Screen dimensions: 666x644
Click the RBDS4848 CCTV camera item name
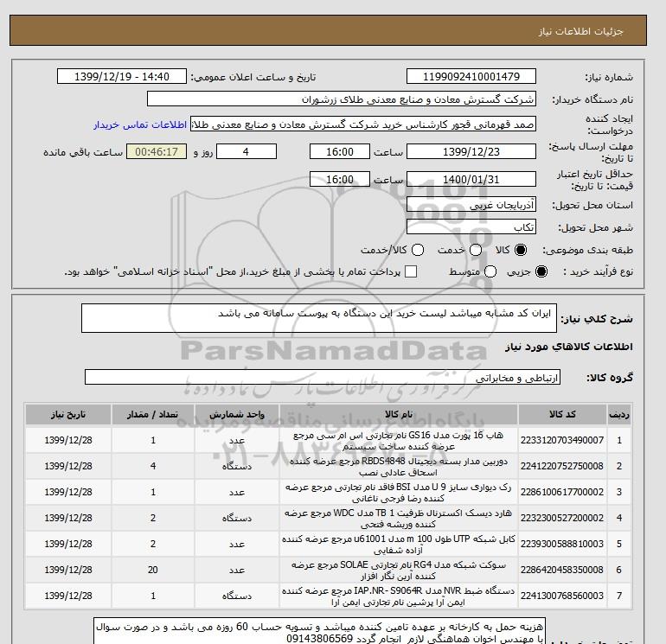coord(399,467)
